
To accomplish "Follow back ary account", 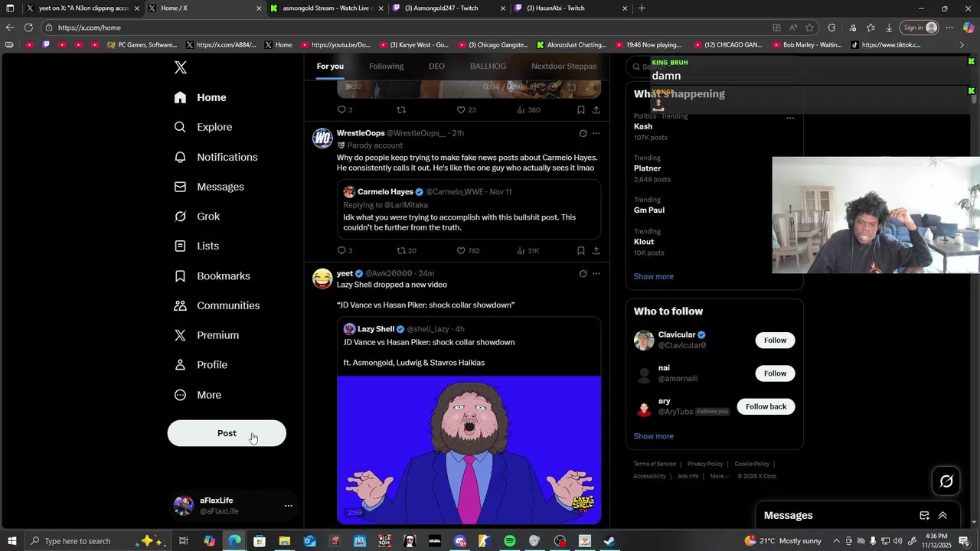I will click(x=766, y=406).
